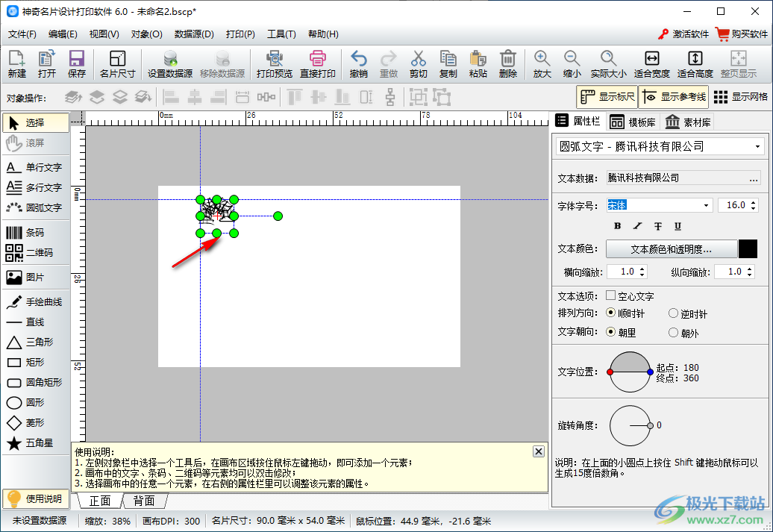Image resolution: width=773 pixels, height=532 pixels.
Task: Switch to the 模板库 template tab
Action: [633, 122]
